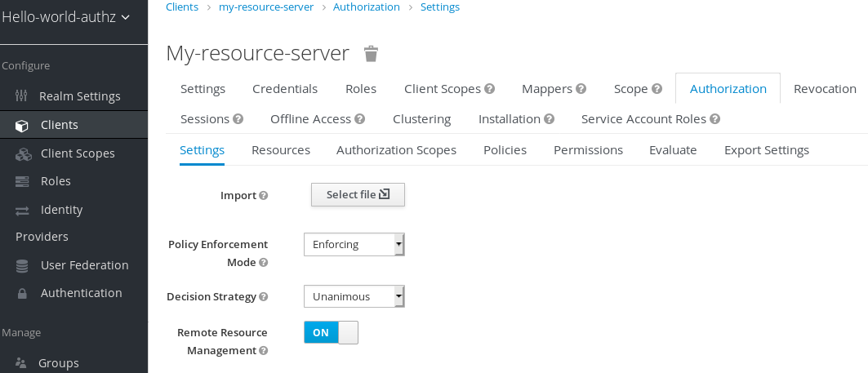Open the Mappers tab
868x373 pixels.
click(x=547, y=88)
